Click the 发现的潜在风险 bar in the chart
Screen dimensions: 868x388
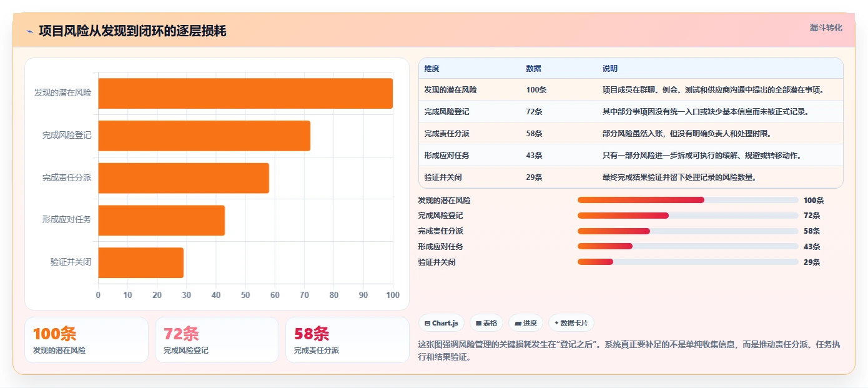(245, 93)
